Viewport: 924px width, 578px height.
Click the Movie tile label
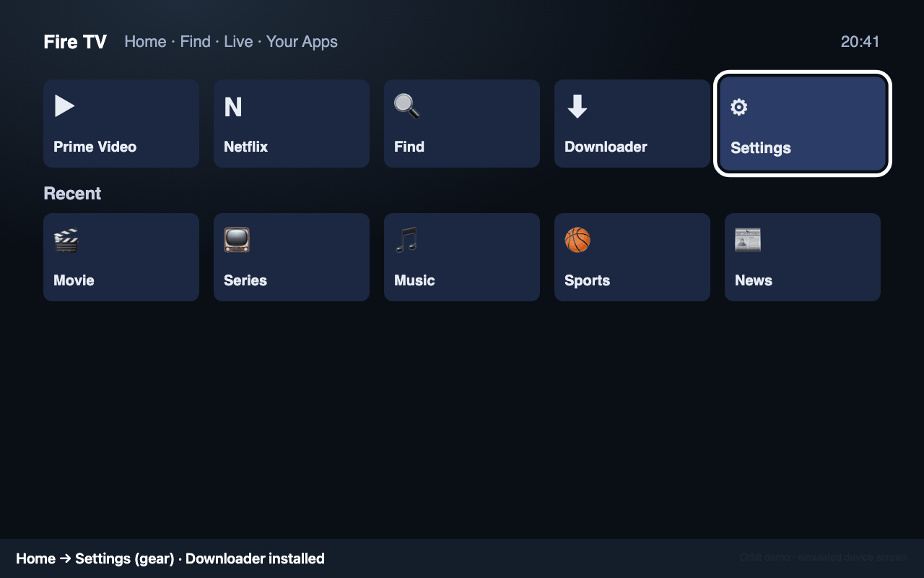coord(74,280)
